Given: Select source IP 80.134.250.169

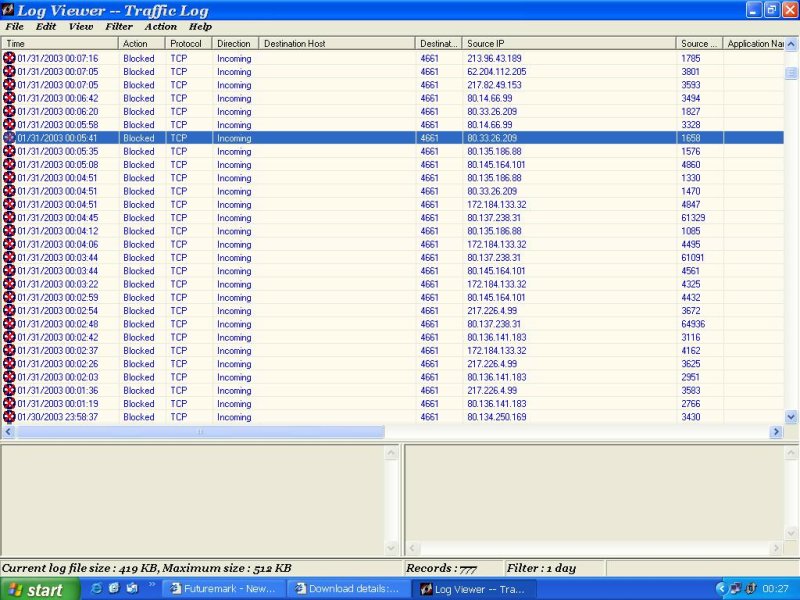Looking at the screenshot, I should 496,416.
